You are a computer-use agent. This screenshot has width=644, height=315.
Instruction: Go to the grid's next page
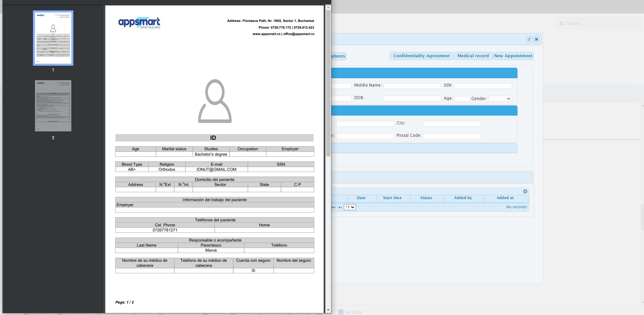[334, 207]
